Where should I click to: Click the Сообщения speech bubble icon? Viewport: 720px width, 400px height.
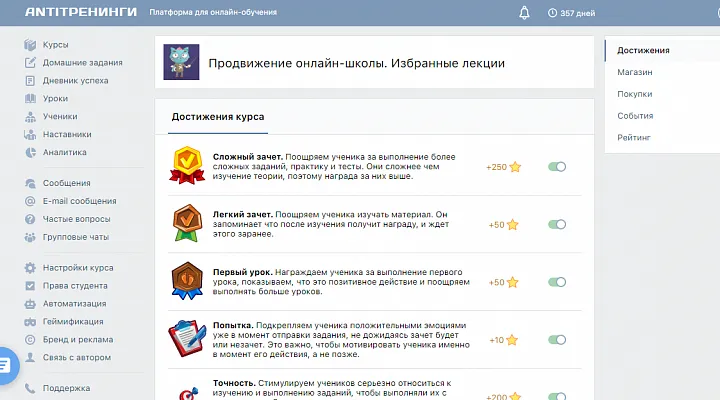point(30,183)
